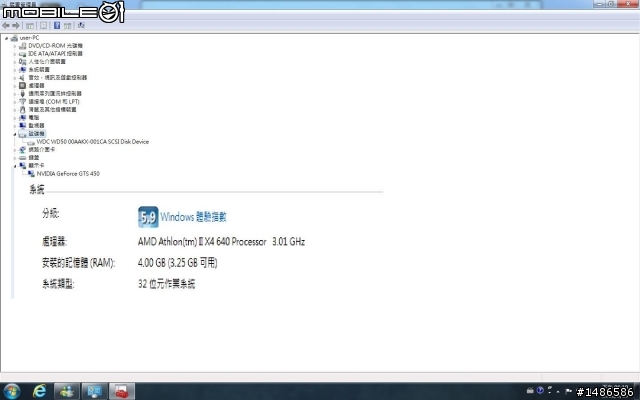The height and width of the screenshot is (400, 640).
Task: Select the speaker icon for sound controllers
Action: 22,78
